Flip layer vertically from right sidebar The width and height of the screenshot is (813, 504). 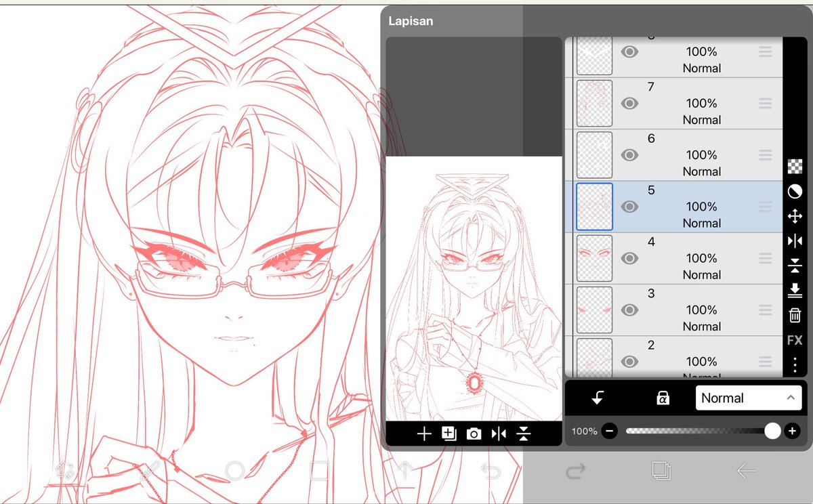[795, 266]
